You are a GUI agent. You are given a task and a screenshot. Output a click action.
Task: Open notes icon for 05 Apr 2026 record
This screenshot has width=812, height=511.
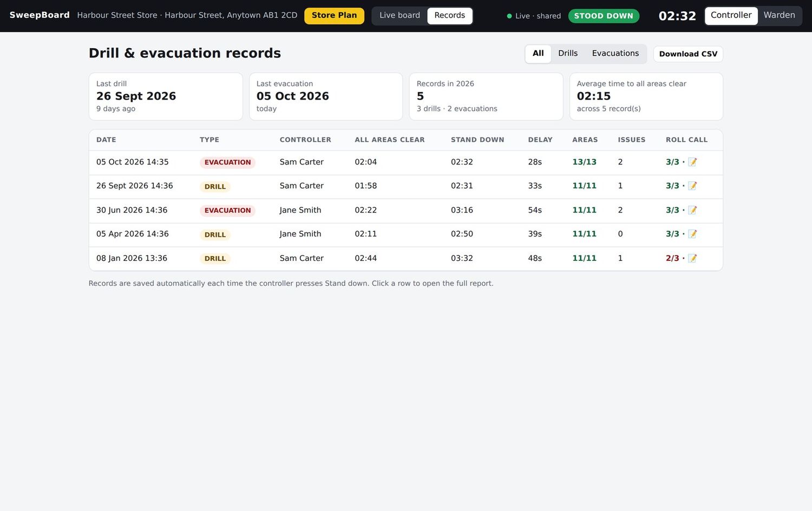pyautogui.click(x=692, y=234)
